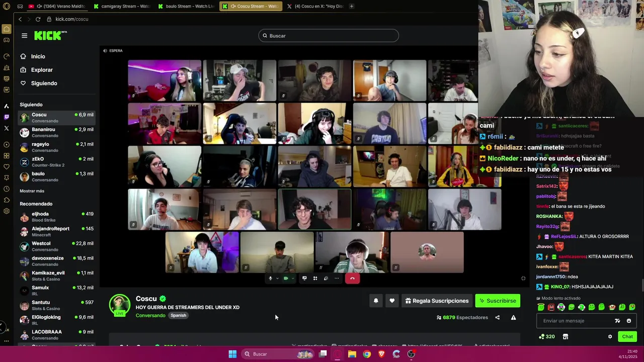Screen dimensions: 644x362
Task: Toggle microphone mute in call controls
Action: click(270, 278)
